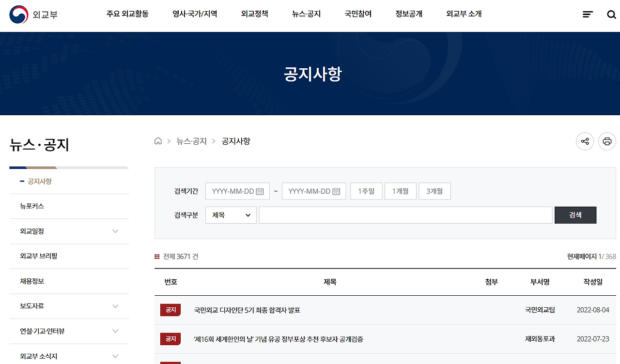Expand the 외교일정 sidebar section
The height and width of the screenshot is (364, 620).
(115, 231)
